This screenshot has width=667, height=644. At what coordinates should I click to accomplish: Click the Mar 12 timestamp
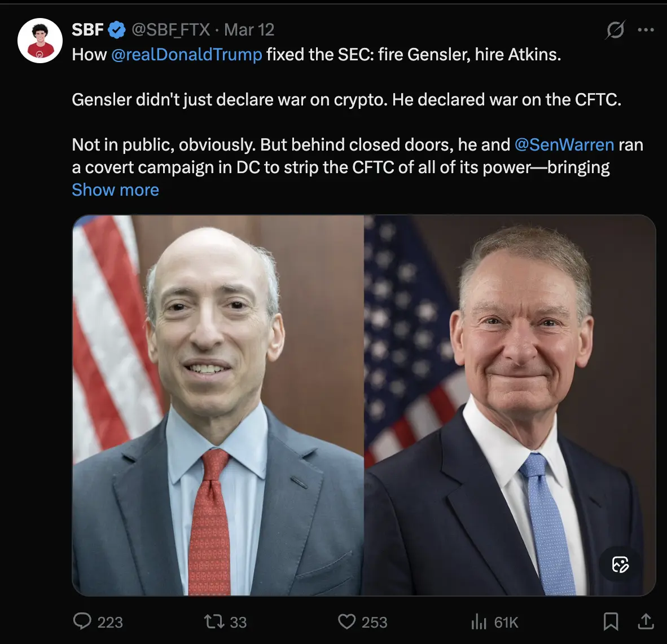(x=249, y=30)
